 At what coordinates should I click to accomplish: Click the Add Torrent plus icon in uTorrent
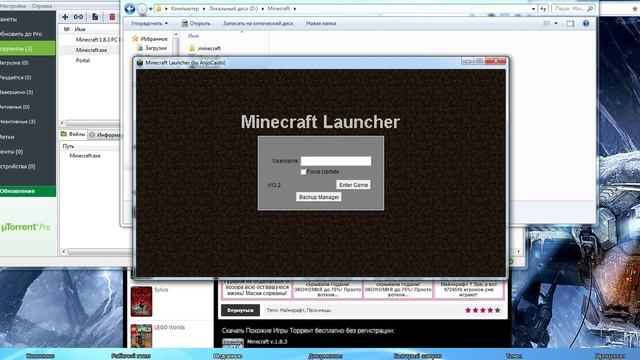(x=65, y=17)
